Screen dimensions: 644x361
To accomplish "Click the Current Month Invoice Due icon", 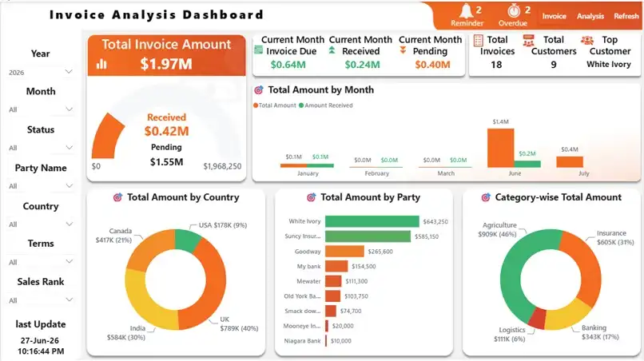I will 258,50.
